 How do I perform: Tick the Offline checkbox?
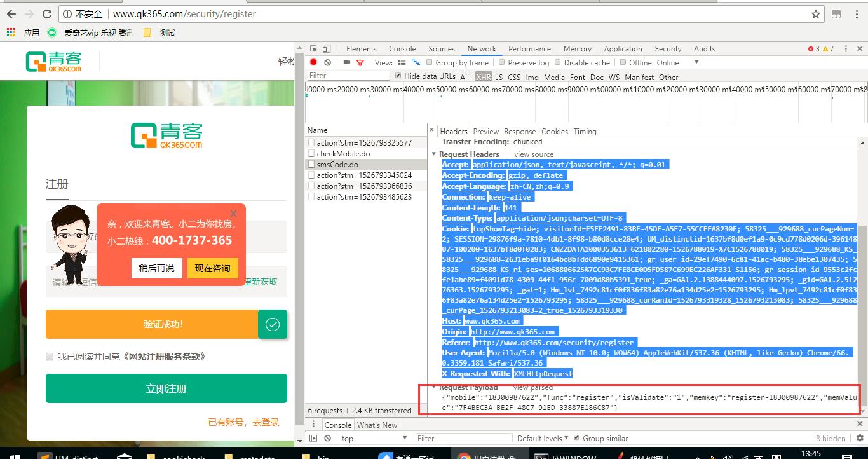tap(623, 62)
